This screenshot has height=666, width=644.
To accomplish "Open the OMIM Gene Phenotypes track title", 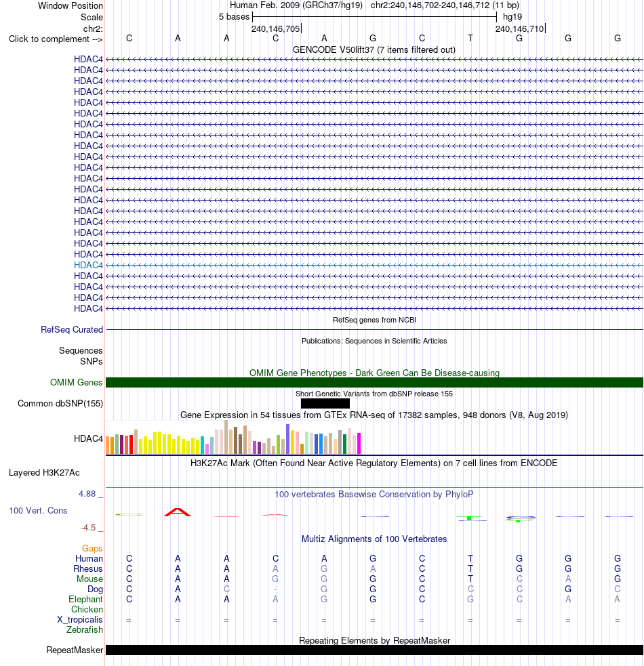I will (x=374, y=373).
